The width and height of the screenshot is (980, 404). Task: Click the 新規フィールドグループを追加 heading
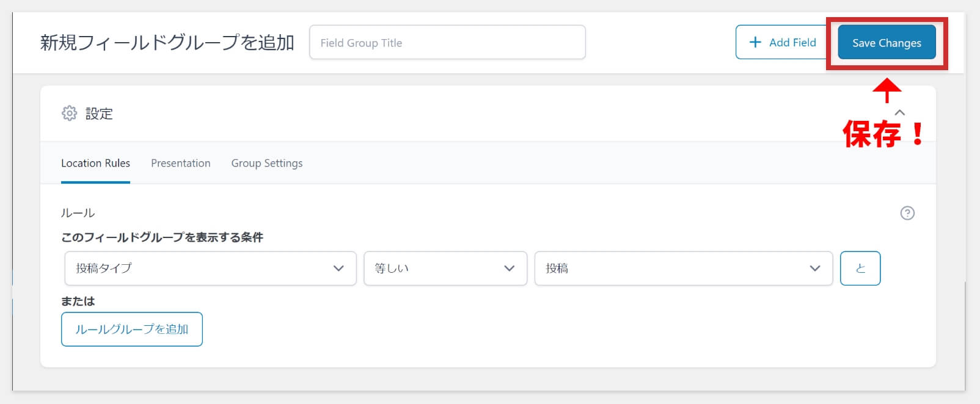tap(167, 42)
